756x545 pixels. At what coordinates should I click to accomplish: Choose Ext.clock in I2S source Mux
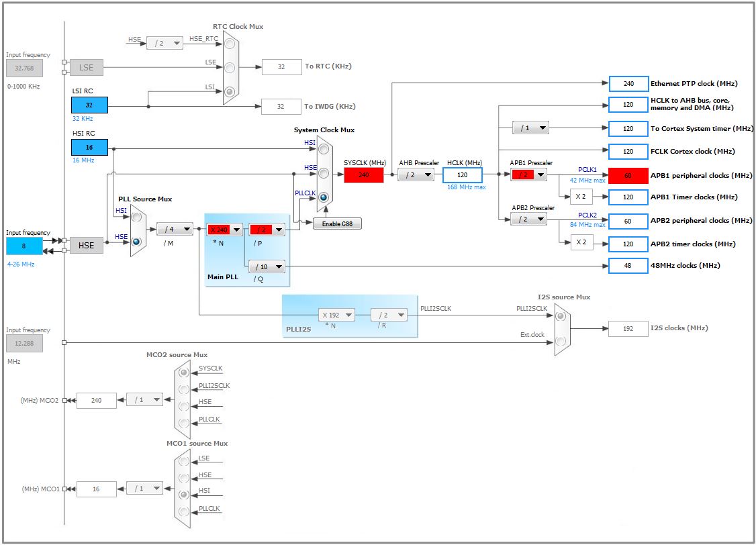[x=561, y=341]
